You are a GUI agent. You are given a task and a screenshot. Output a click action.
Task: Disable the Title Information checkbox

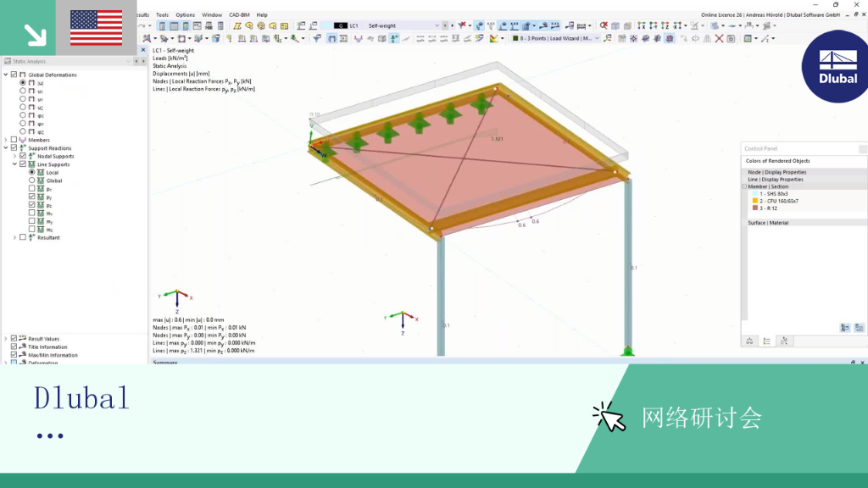point(14,347)
